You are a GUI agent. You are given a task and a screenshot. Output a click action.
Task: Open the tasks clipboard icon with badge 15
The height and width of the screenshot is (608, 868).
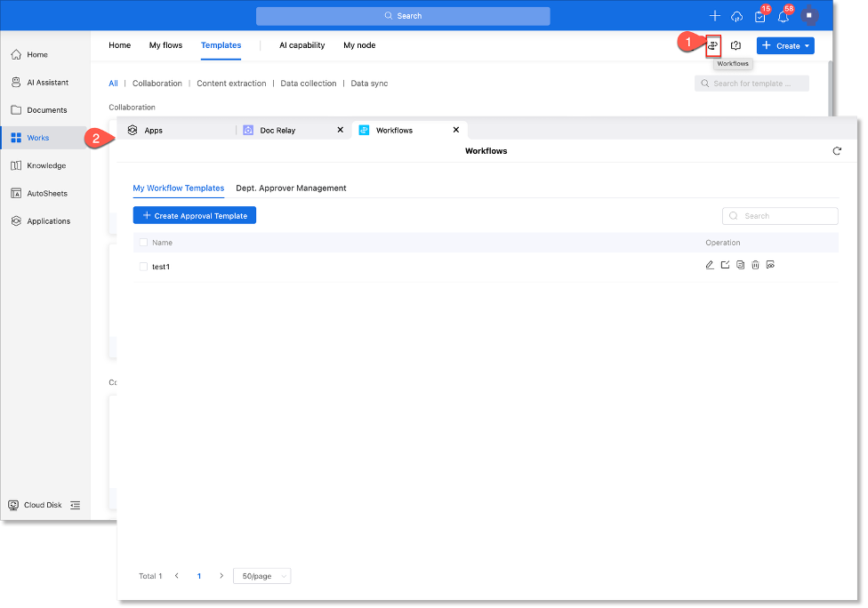coord(759,16)
